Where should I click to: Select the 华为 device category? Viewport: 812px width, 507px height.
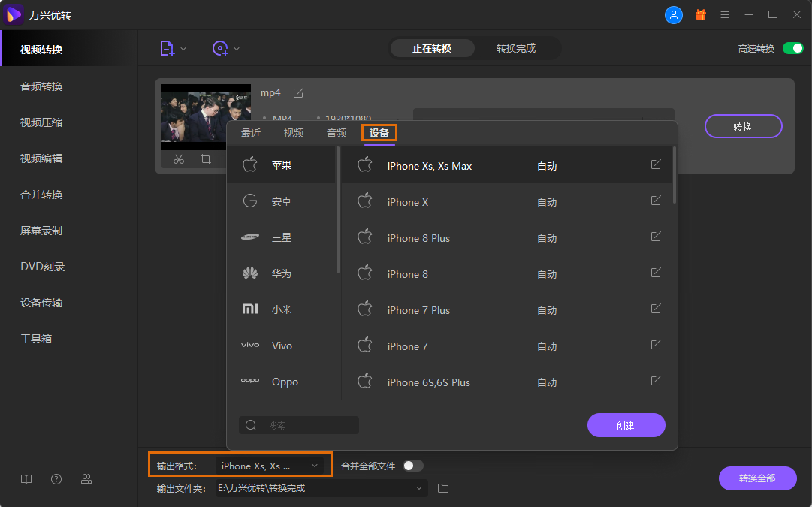[281, 273]
